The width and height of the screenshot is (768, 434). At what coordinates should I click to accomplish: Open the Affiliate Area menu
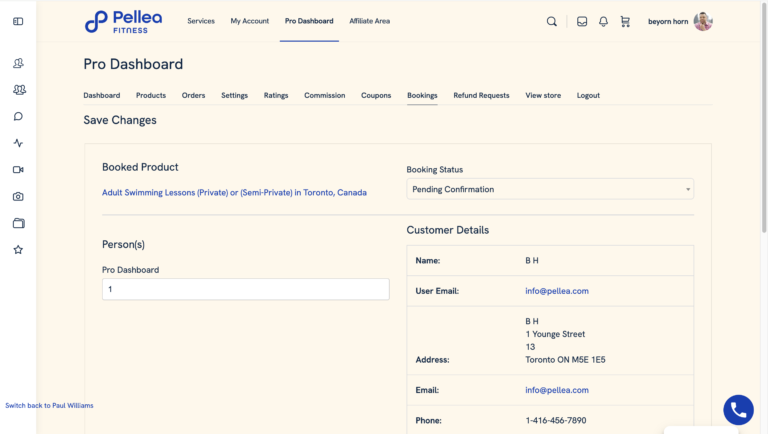(x=369, y=21)
